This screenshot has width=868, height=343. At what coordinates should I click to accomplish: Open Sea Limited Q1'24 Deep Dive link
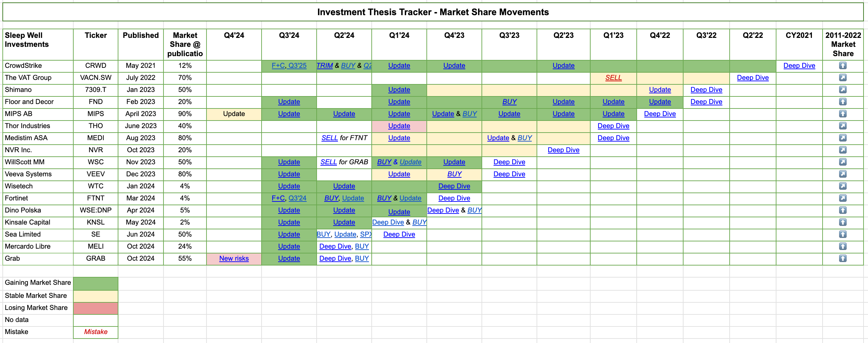click(399, 234)
